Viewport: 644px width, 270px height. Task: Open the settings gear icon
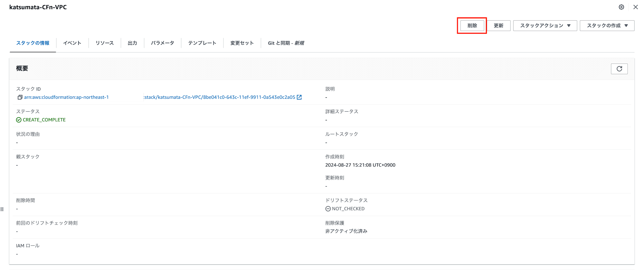point(621,7)
